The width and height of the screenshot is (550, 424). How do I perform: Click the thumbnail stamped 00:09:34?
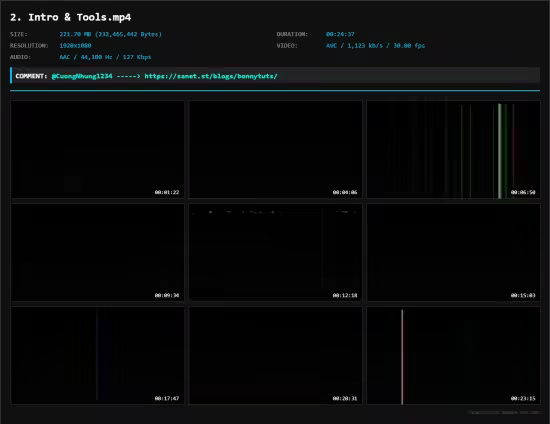98,253
